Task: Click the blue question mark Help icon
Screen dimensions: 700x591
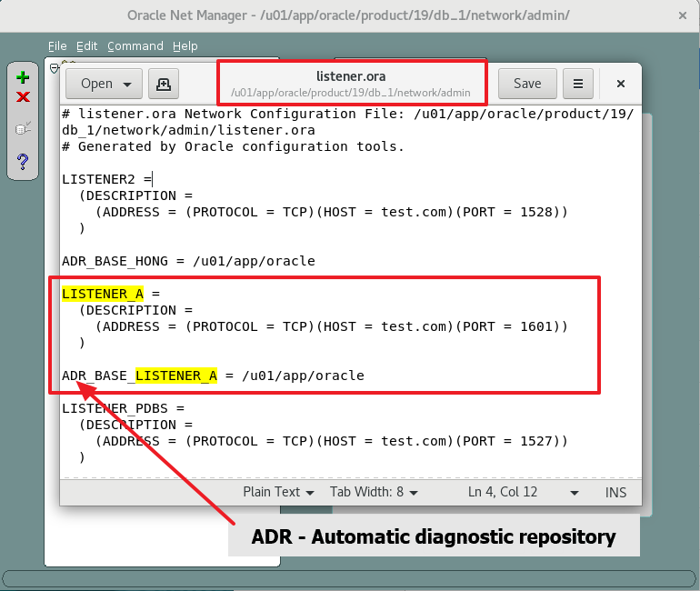Action: point(23,161)
